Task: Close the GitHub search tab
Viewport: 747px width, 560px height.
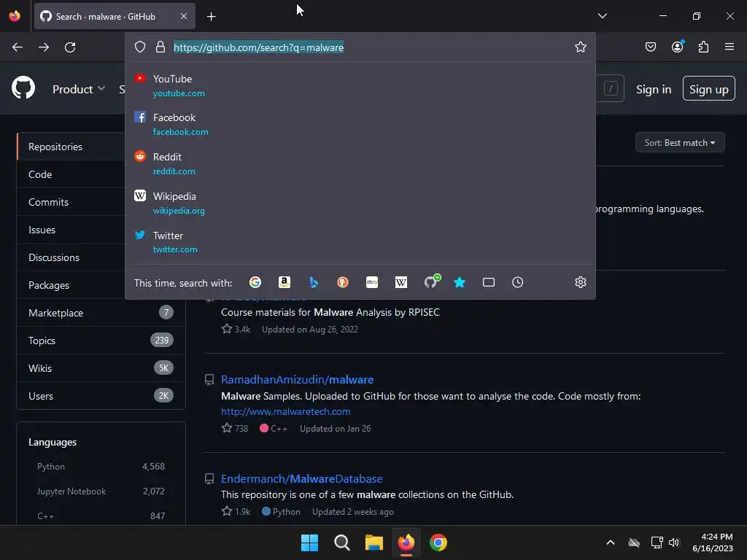Action: [184, 16]
